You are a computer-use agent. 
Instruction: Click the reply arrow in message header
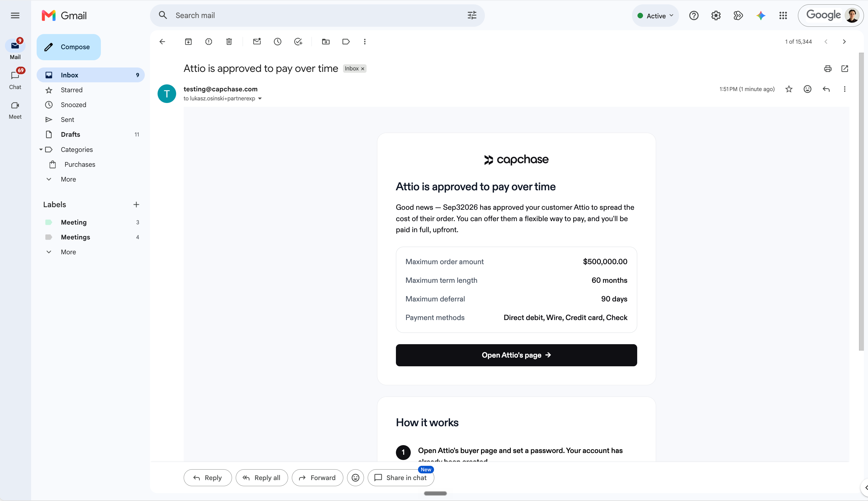coord(826,89)
